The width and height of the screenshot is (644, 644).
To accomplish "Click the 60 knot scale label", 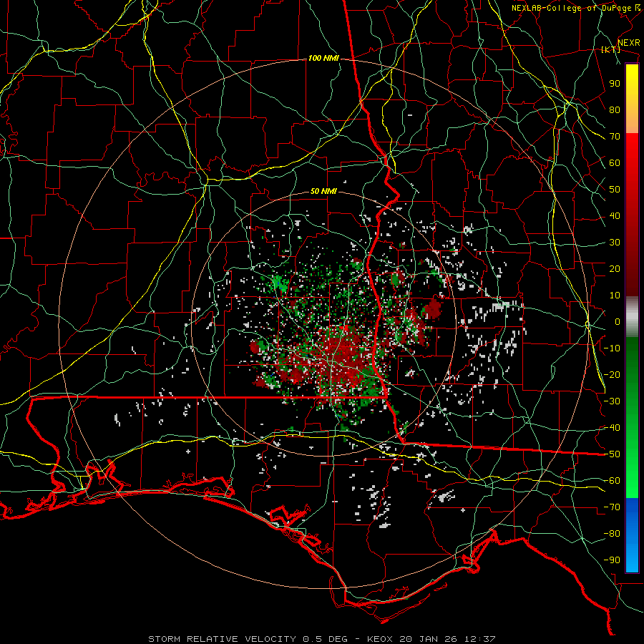I will coord(615,163).
